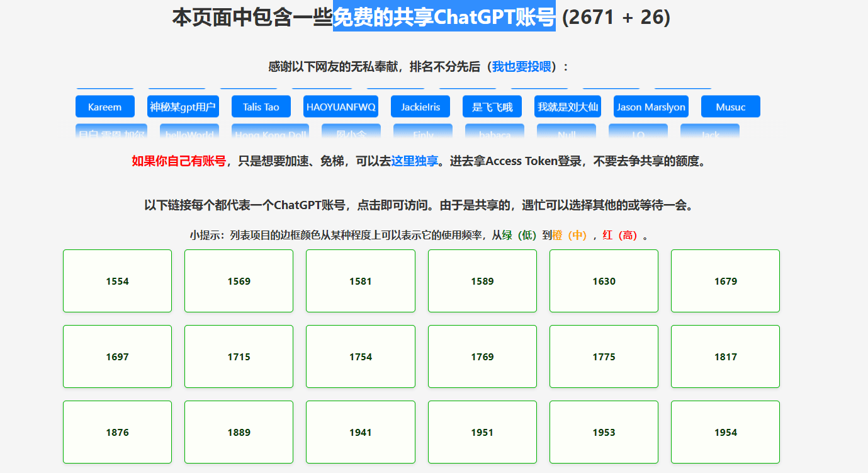Image resolution: width=868 pixels, height=473 pixels.
Task: Open account card 1876
Action: click(x=117, y=432)
